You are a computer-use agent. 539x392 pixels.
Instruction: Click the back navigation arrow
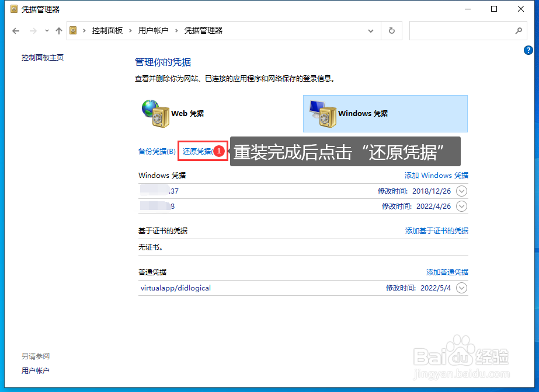16,30
